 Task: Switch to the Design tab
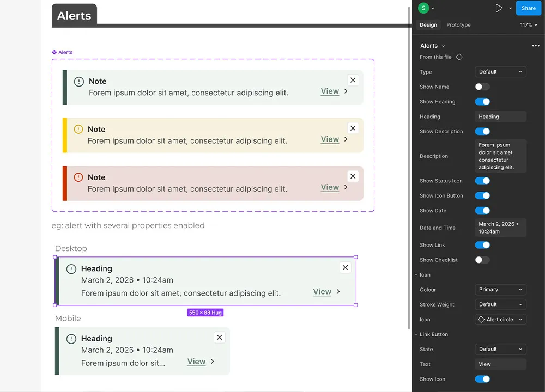(x=428, y=25)
